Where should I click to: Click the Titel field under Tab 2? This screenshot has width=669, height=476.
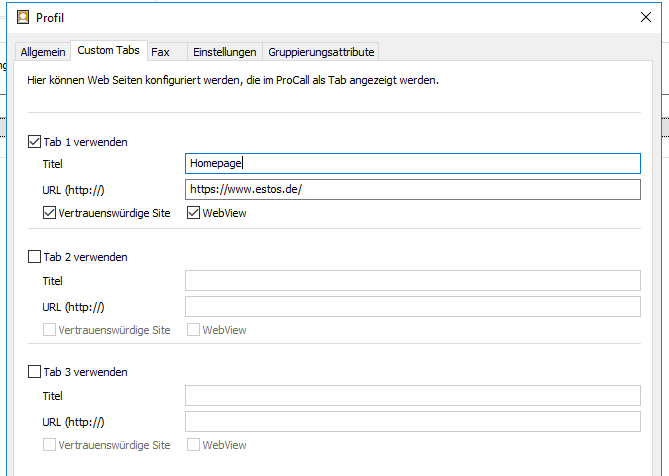(412, 281)
